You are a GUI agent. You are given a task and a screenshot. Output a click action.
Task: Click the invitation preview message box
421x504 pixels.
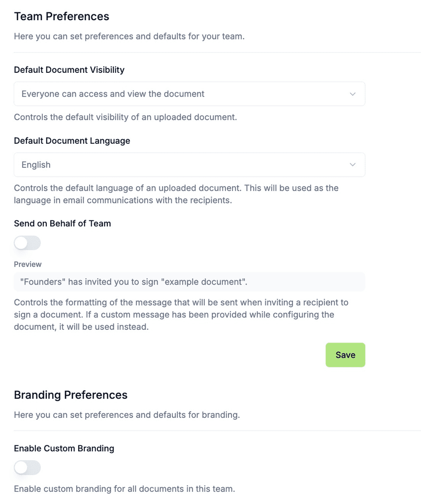[190, 282]
